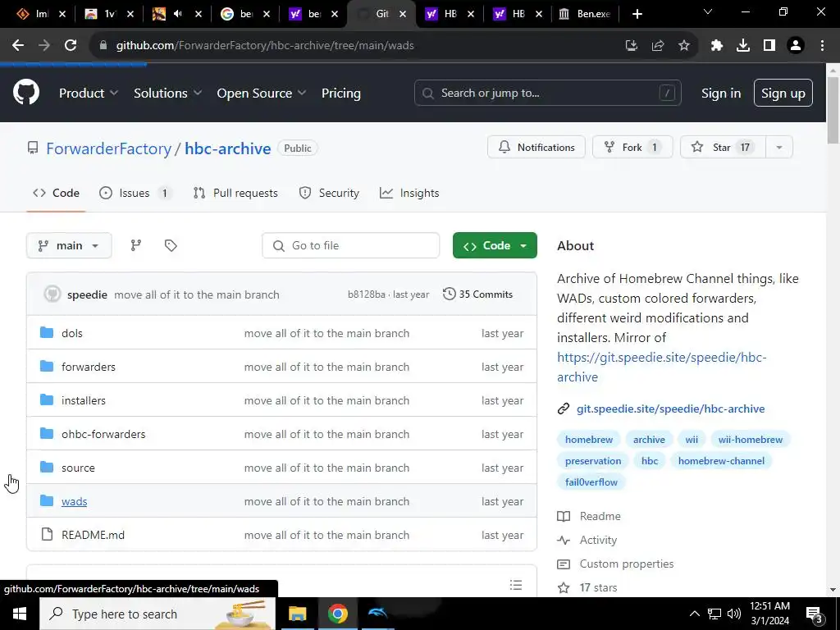The width and height of the screenshot is (840, 630).
Task: Open the main branch selector dropdown
Action: click(x=69, y=245)
